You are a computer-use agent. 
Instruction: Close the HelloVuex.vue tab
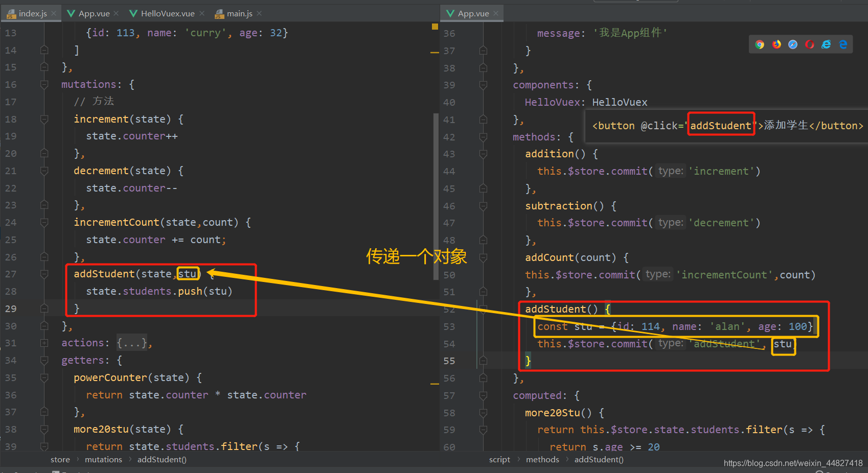point(202,13)
